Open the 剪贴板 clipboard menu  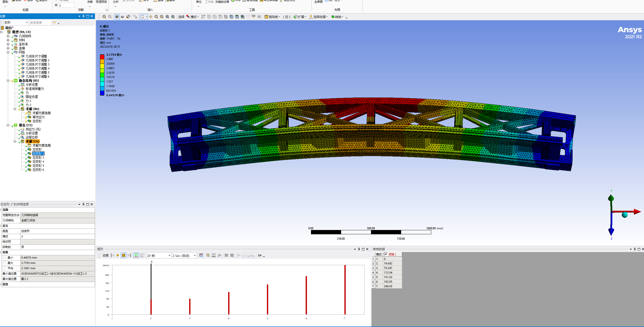click(272, 17)
